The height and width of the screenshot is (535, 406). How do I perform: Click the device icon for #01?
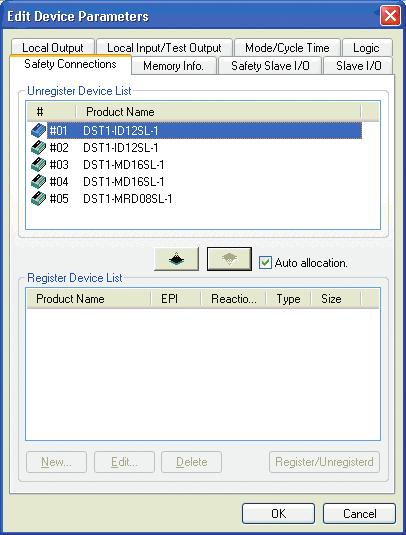pyautogui.click(x=38, y=130)
